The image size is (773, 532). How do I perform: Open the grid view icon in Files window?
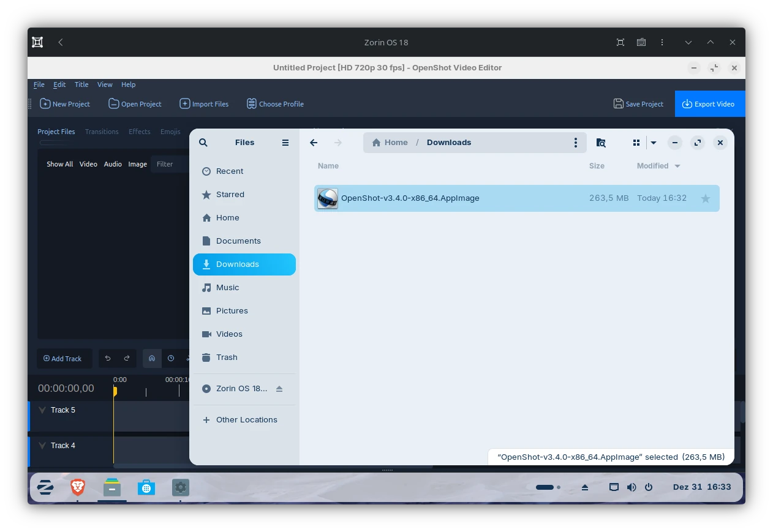[x=636, y=143]
